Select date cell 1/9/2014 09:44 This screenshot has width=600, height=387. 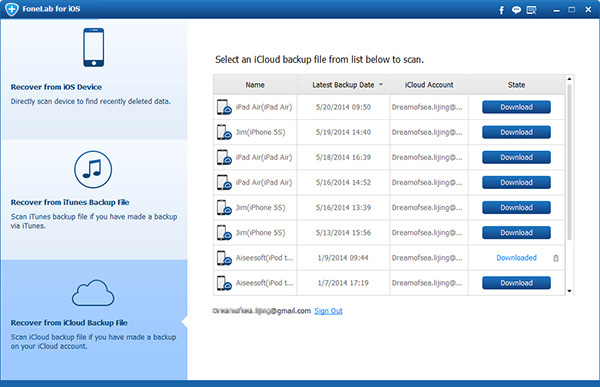(x=343, y=258)
